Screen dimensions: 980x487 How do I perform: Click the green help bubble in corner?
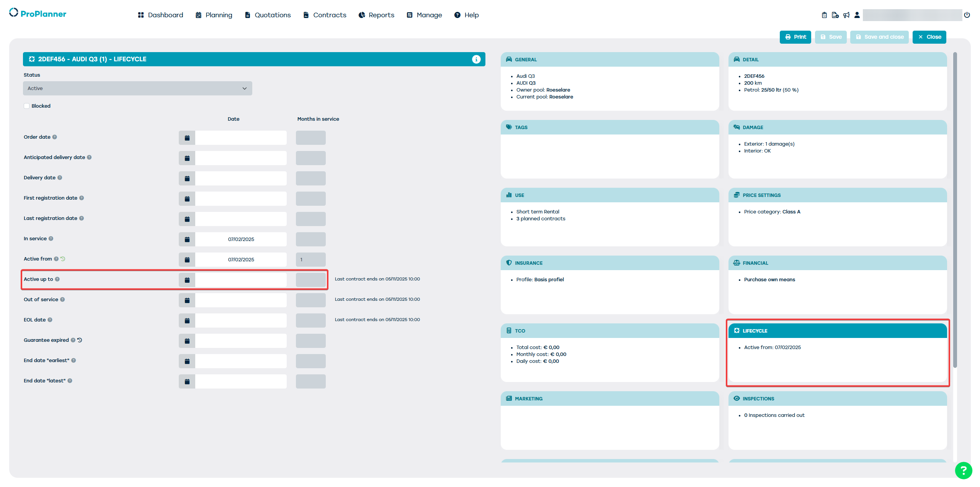pyautogui.click(x=963, y=470)
